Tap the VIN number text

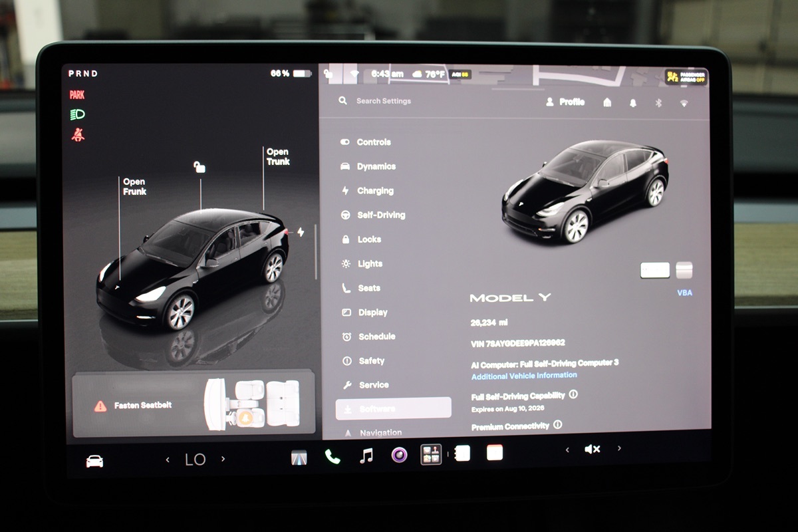pos(517,343)
